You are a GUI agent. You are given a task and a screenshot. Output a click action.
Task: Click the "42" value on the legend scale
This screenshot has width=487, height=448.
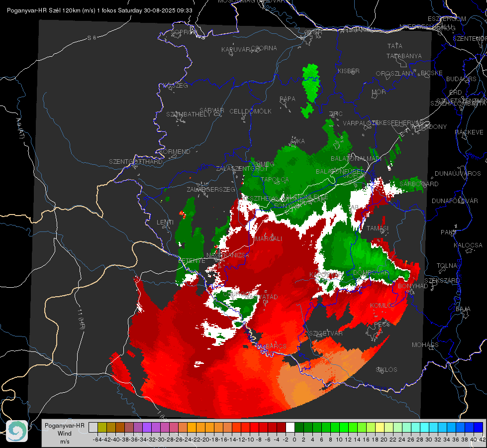(483, 440)
